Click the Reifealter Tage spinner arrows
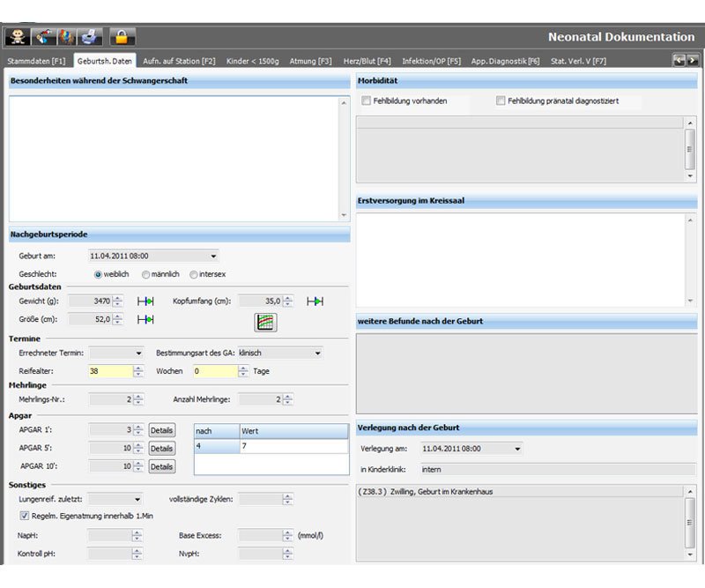The height and width of the screenshot is (588, 705). click(x=243, y=371)
